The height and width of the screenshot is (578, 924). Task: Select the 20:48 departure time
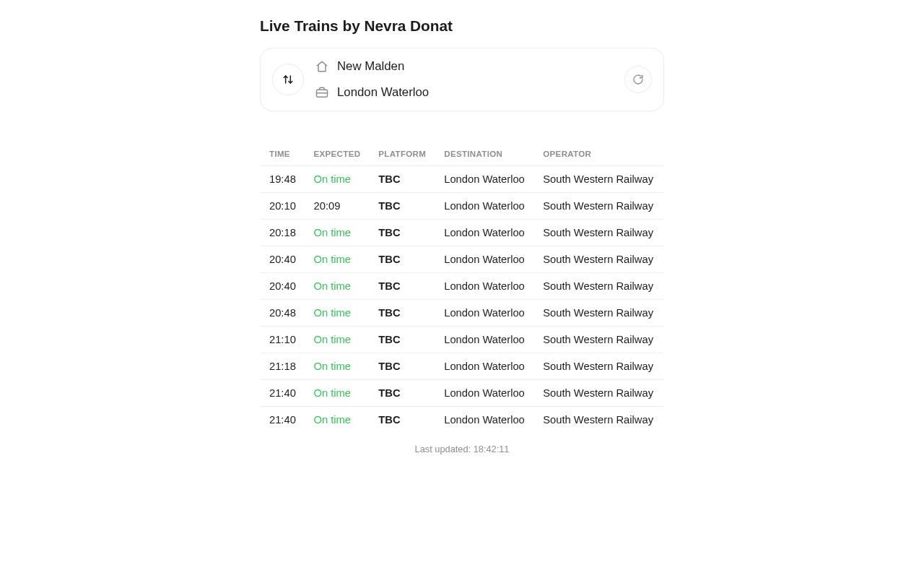[282, 313]
